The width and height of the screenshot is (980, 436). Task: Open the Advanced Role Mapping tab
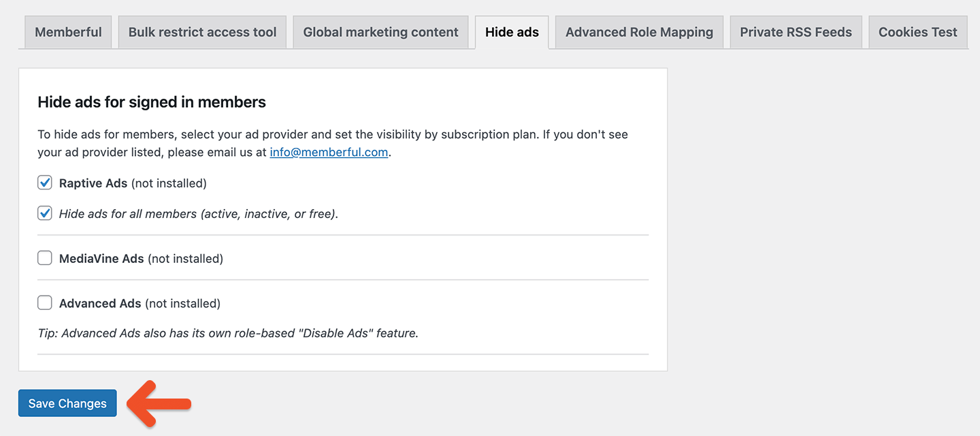point(638,31)
